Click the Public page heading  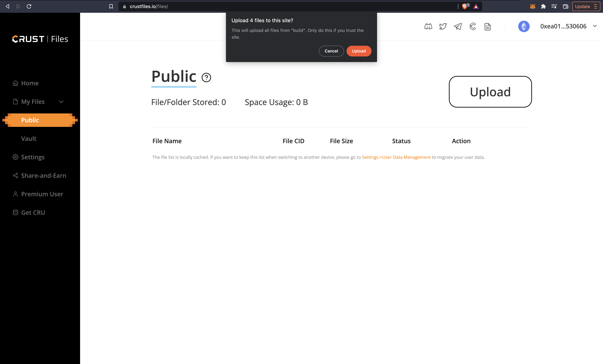[174, 76]
